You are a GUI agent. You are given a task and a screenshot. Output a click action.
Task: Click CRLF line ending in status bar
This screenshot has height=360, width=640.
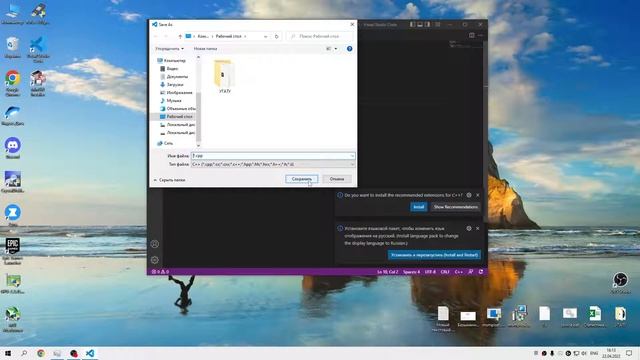445,272
